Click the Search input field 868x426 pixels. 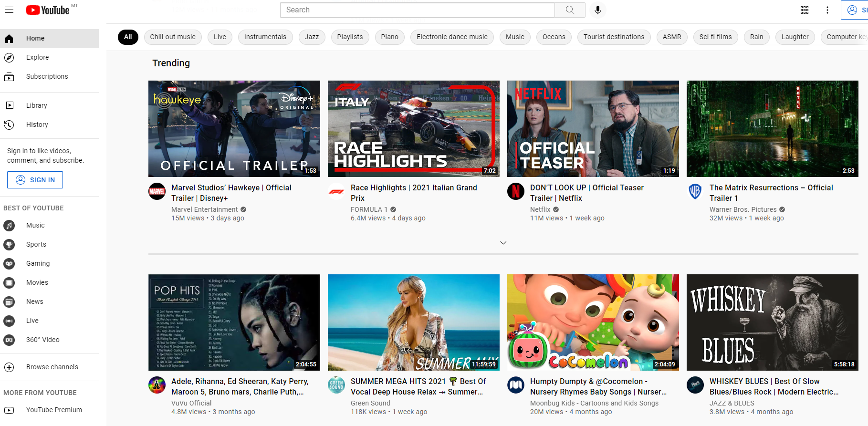[418, 10]
